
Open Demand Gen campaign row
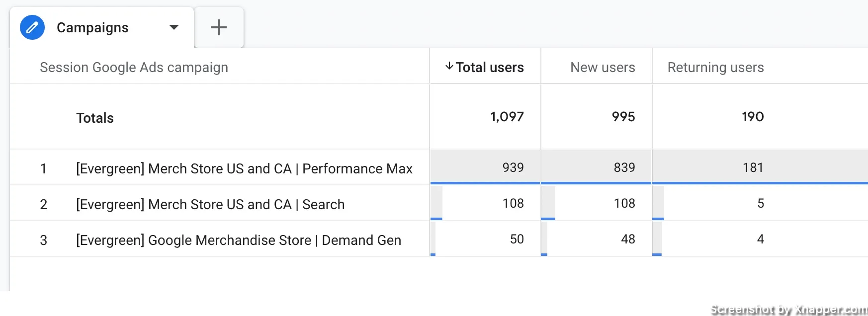point(239,240)
